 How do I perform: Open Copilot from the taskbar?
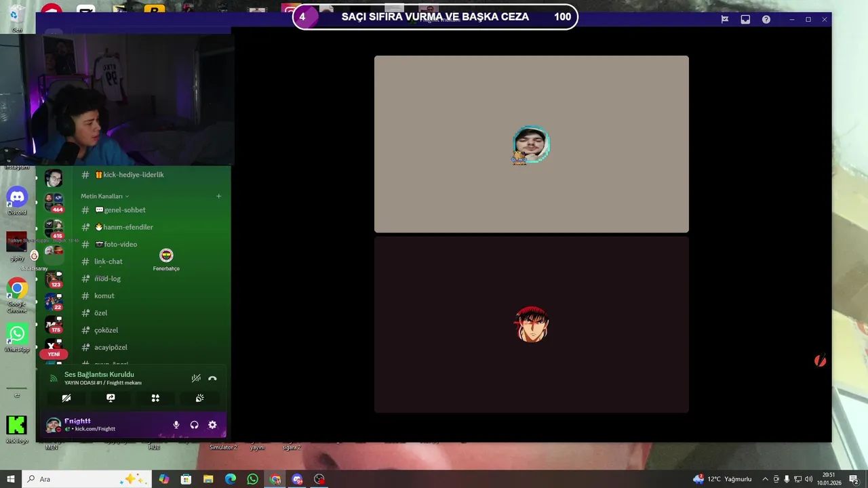[163, 479]
